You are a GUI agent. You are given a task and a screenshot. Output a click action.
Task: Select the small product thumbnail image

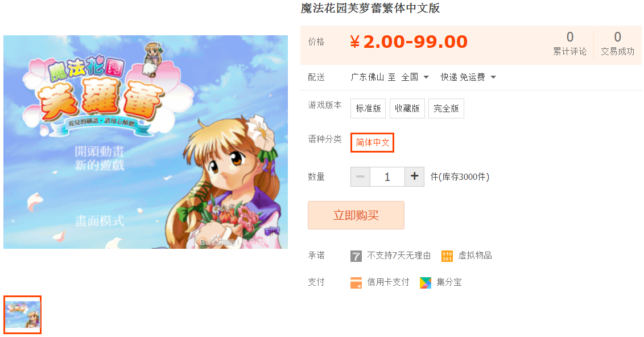[23, 315]
